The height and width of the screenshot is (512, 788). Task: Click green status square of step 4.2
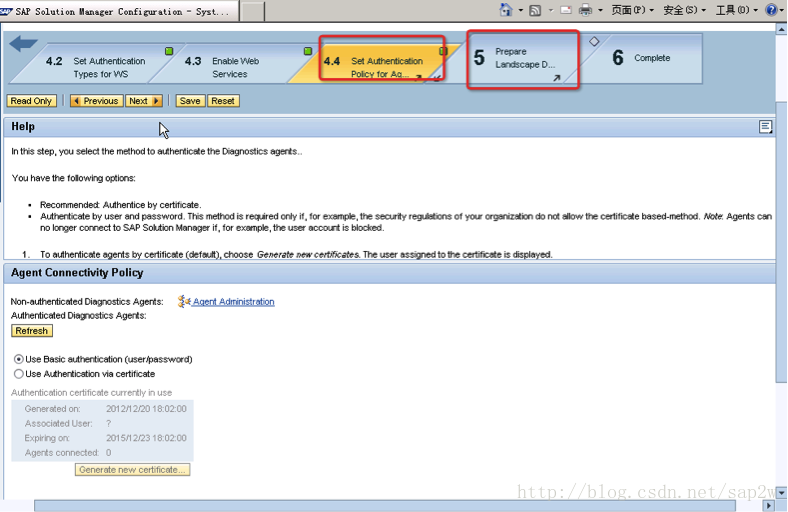tap(169, 51)
